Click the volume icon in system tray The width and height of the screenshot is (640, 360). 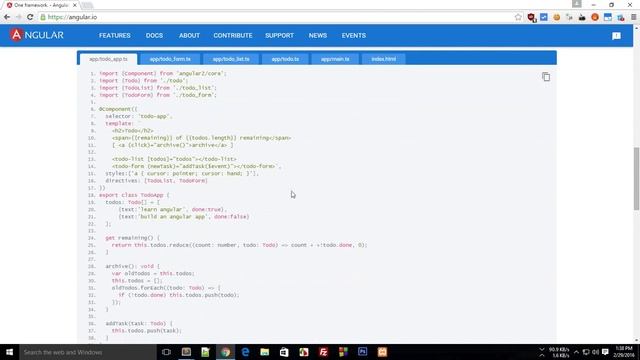tap(596, 352)
